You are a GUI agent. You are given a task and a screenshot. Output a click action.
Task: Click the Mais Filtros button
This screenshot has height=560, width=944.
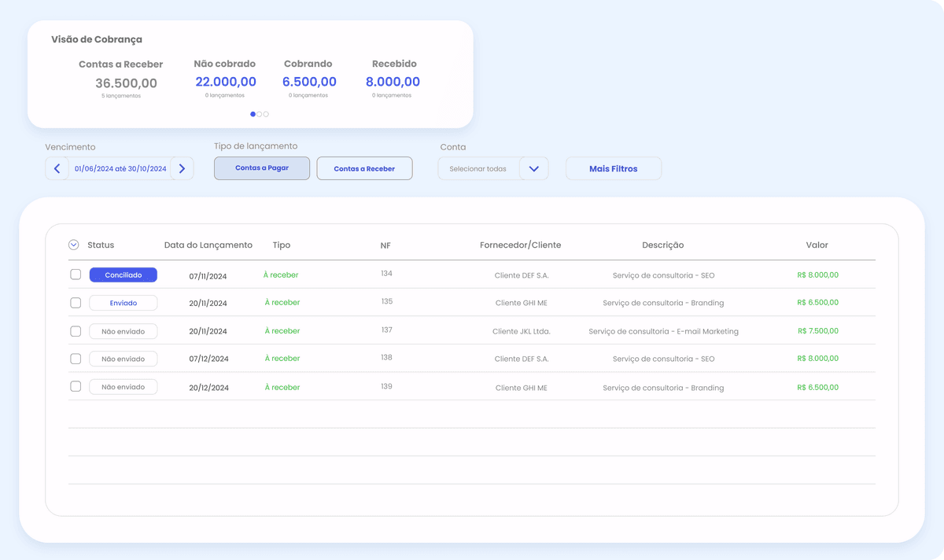(x=613, y=168)
